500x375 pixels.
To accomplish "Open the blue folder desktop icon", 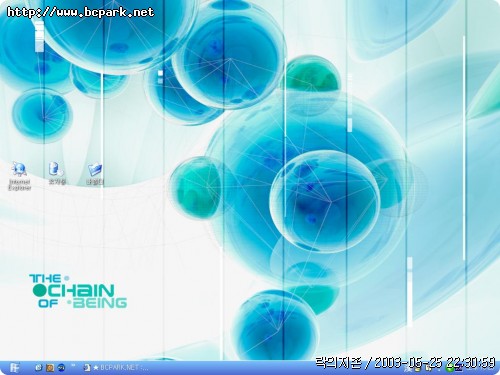I will click(x=95, y=173).
